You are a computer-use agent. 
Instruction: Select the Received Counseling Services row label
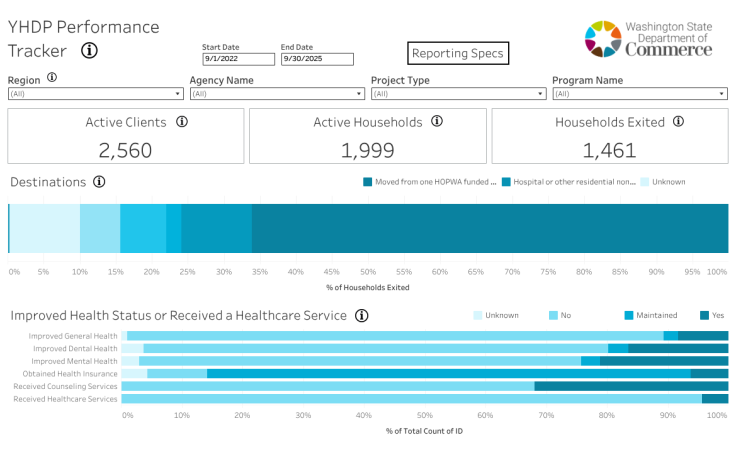coord(65,386)
